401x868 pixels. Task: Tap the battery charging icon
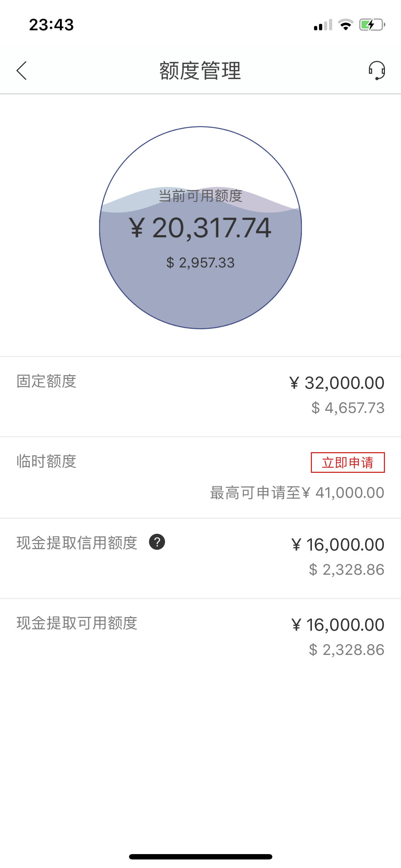tap(372, 25)
